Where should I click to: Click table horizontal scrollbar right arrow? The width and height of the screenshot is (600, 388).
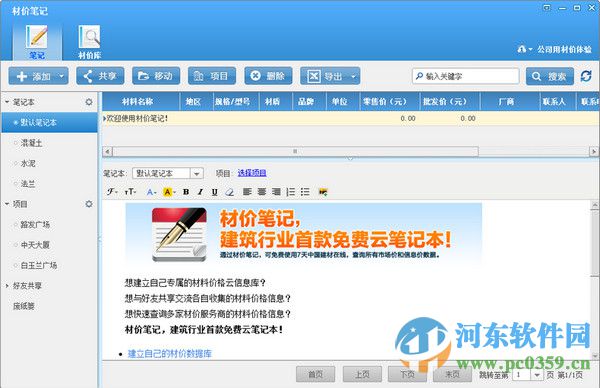(593, 152)
